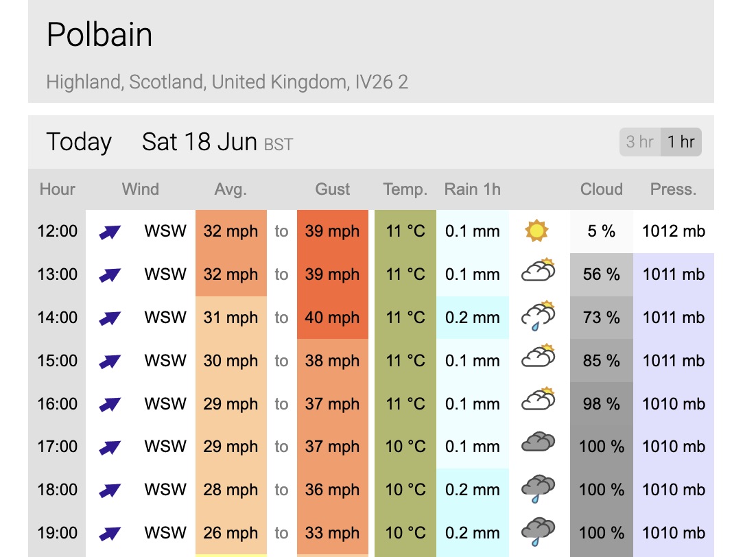Click the Highland, Scotland location subtitle
Image resolution: width=756 pixels, height=557 pixels.
227,82
